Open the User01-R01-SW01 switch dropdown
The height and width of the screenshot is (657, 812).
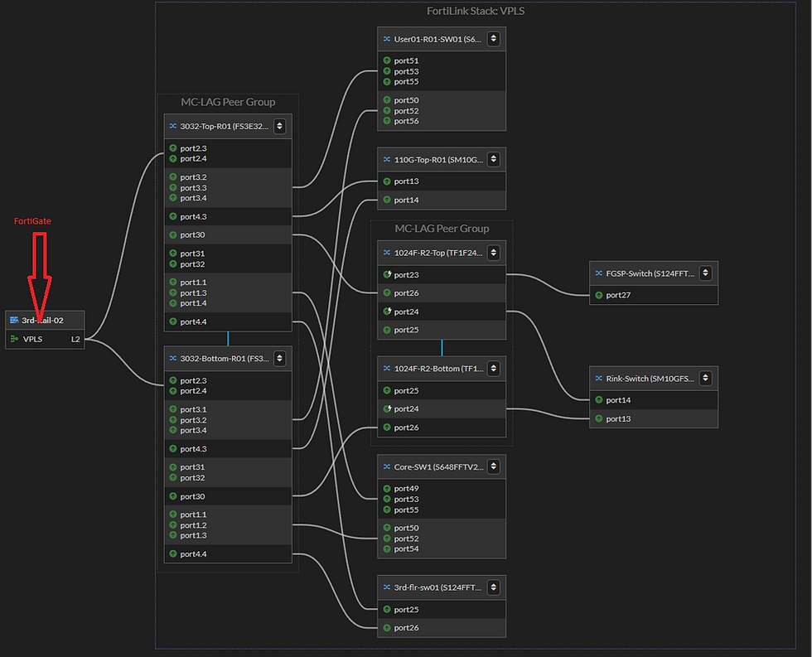[x=494, y=39]
